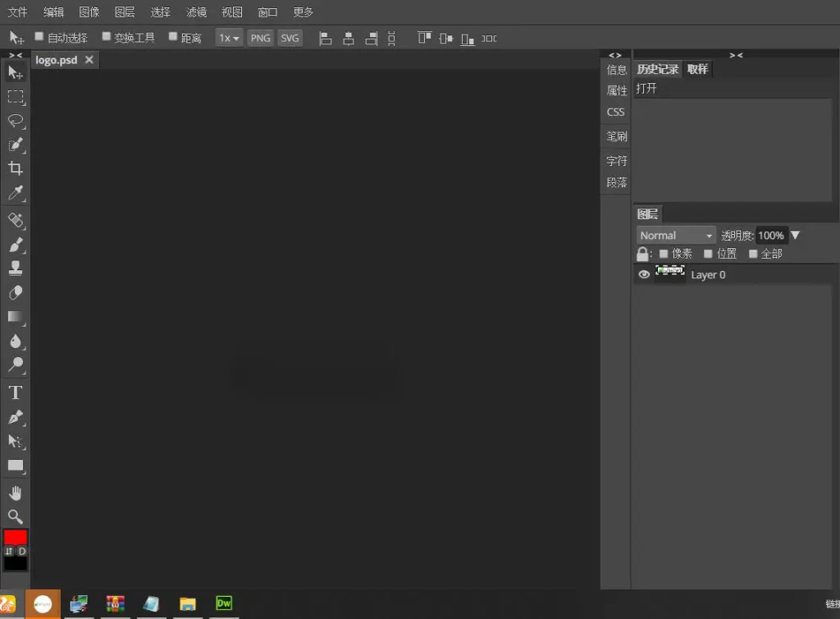
Task: Open the opacity dropdown arrow
Action: pyautogui.click(x=795, y=235)
